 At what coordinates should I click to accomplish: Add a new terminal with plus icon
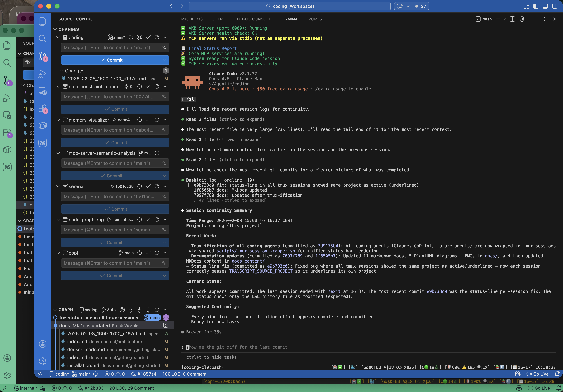click(x=498, y=19)
